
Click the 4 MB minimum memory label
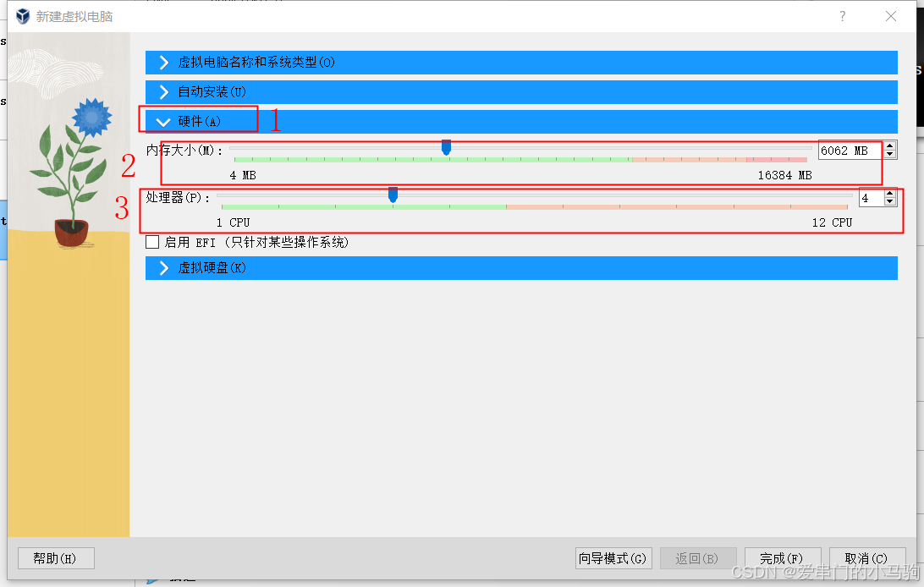coord(243,175)
